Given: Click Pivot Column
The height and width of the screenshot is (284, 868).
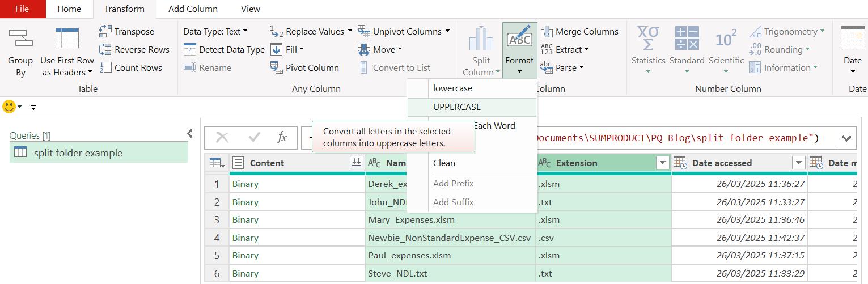Looking at the screenshot, I should (304, 67).
